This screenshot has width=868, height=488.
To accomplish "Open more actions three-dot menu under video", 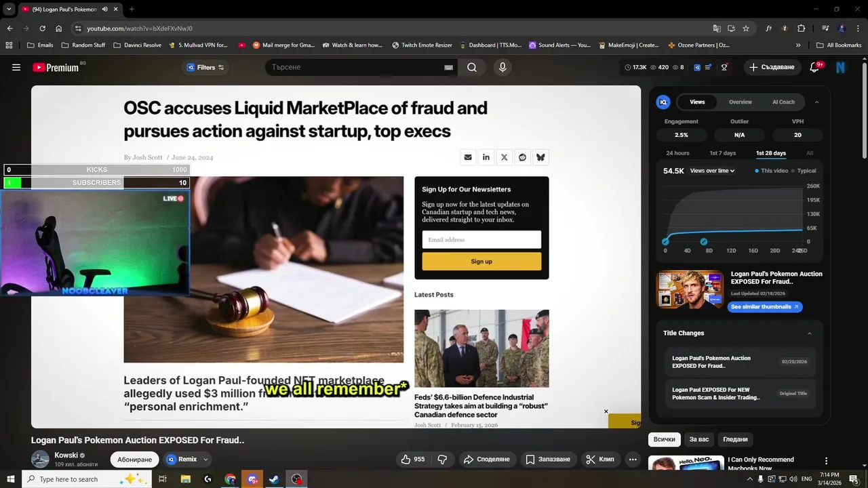I will (x=633, y=459).
